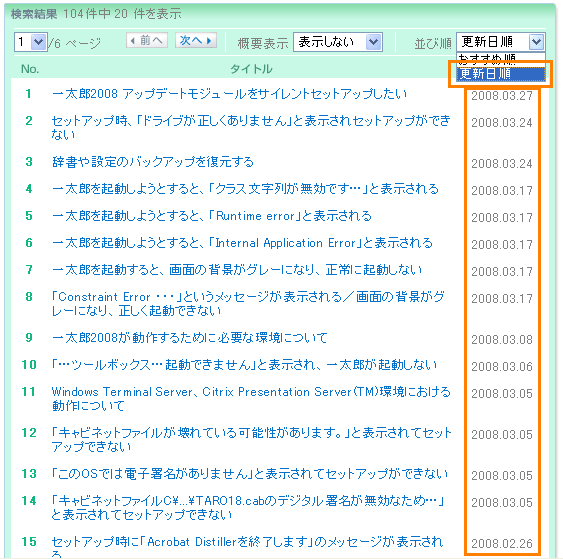Click the 前へ previous page button
563x559 pixels.
[x=147, y=41]
